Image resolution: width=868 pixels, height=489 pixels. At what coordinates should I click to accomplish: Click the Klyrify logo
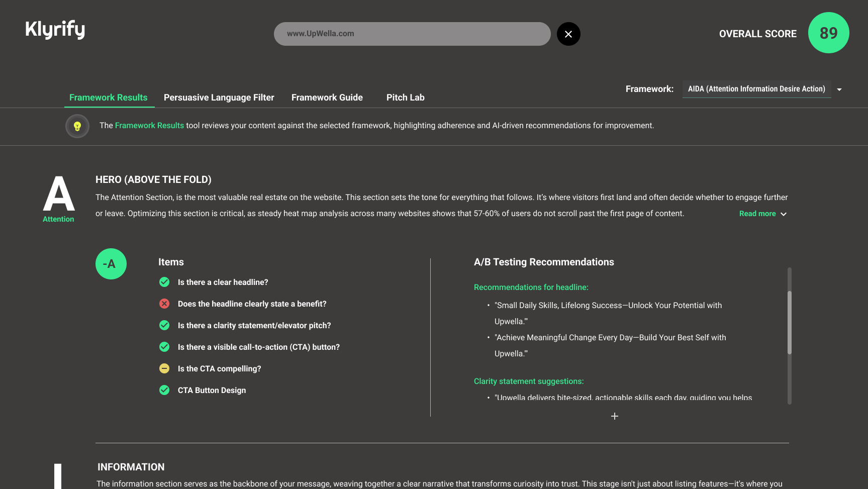point(55,30)
